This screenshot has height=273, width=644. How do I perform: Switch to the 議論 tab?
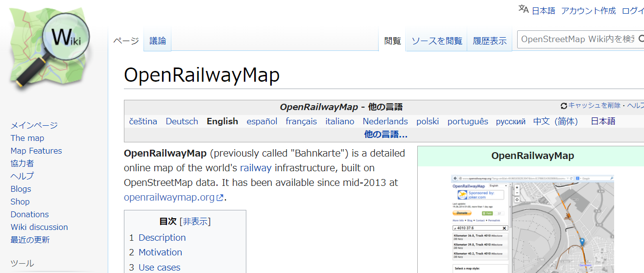pyautogui.click(x=158, y=41)
